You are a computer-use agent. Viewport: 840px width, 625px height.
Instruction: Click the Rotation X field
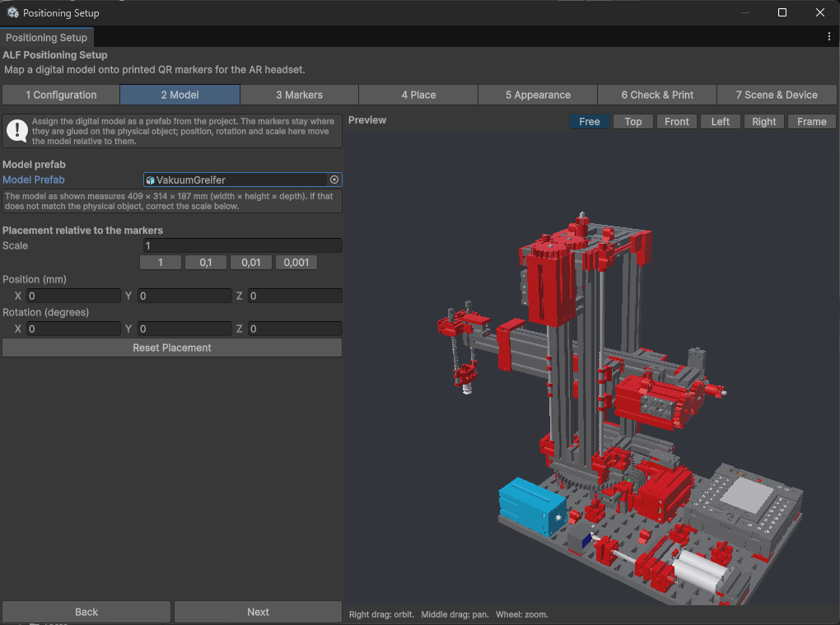[x=73, y=329]
